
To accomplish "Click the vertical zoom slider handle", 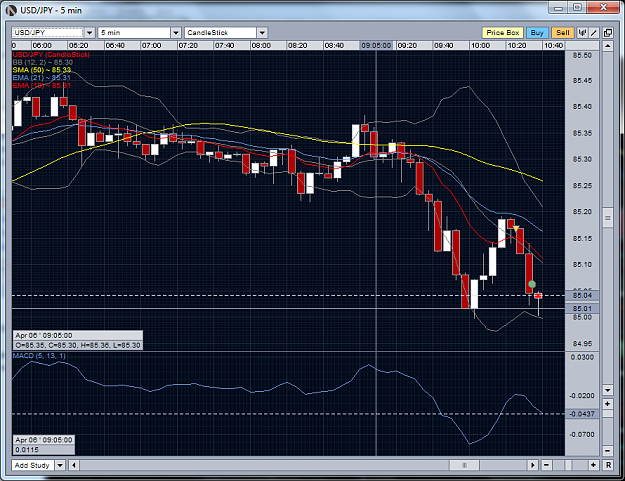I will click(607, 414).
